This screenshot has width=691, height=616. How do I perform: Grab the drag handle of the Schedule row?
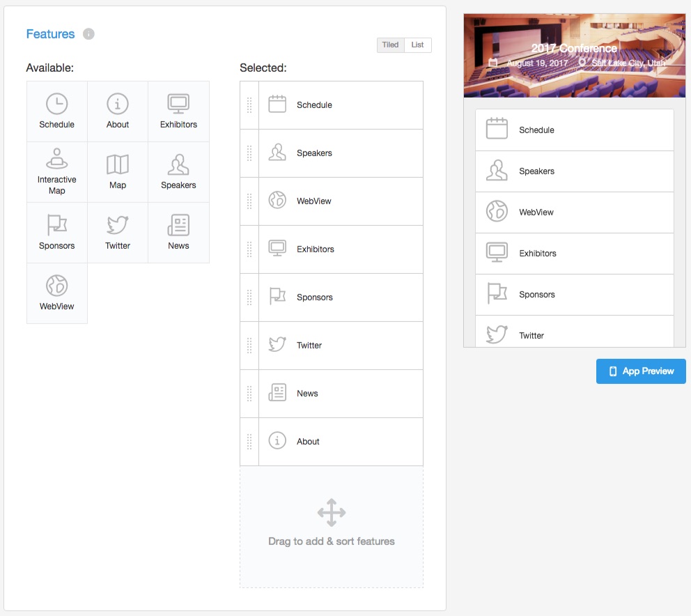249,105
